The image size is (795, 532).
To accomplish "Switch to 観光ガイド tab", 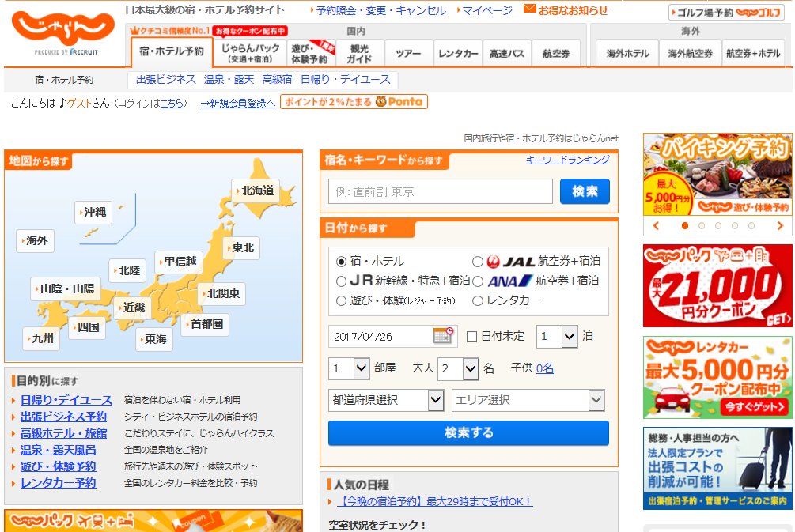I will (x=359, y=53).
